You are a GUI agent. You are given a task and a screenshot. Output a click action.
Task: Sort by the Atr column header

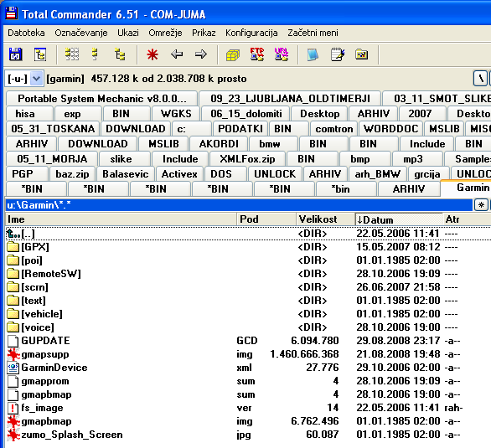click(x=467, y=219)
